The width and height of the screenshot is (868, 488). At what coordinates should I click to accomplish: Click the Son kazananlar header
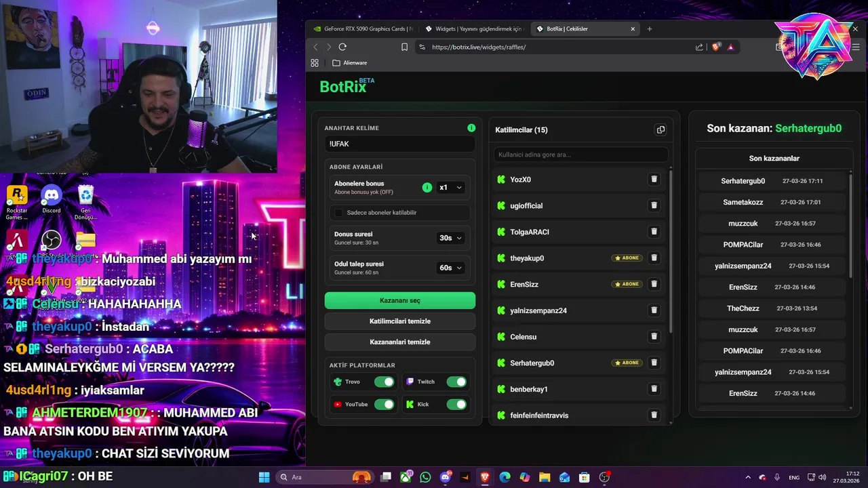(774, 158)
